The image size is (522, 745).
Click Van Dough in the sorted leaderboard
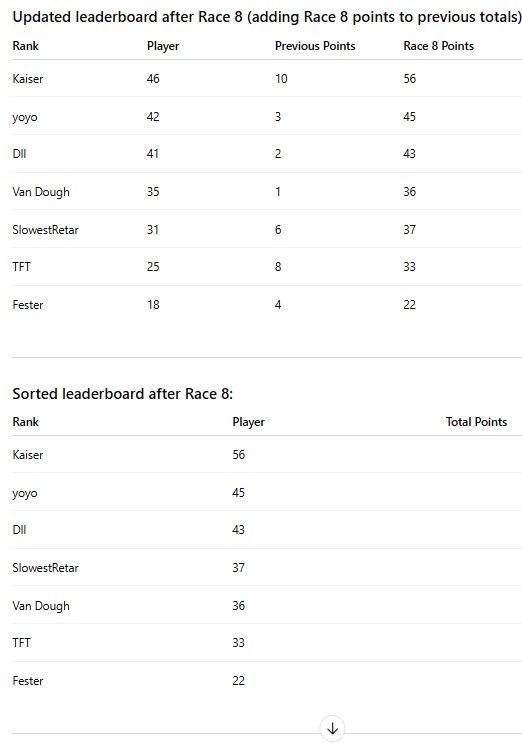coord(41,606)
